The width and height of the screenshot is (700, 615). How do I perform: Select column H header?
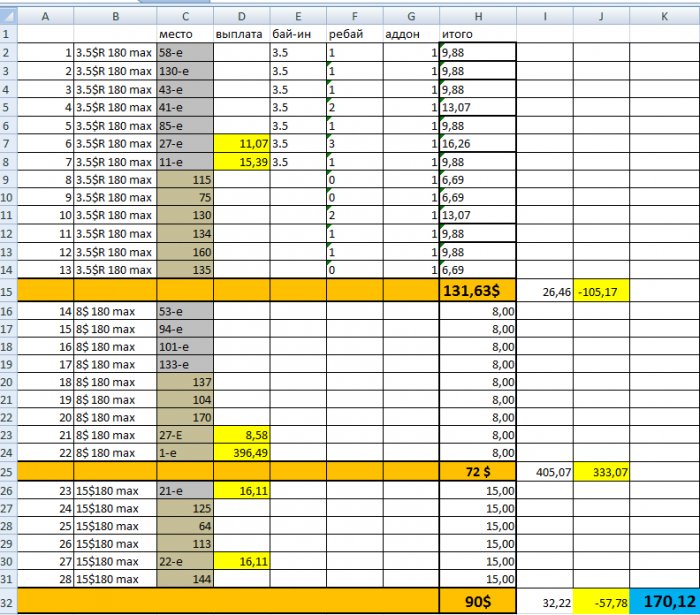[478, 16]
